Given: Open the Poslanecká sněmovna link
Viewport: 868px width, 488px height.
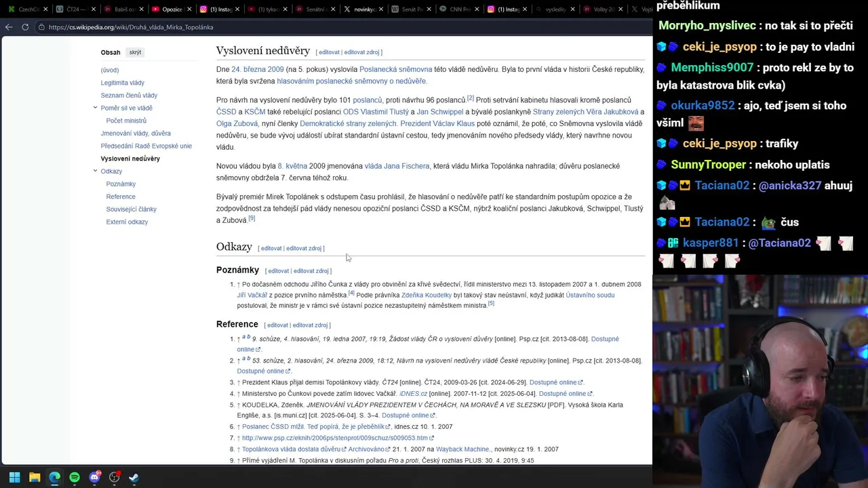Looking at the screenshot, I should click(x=395, y=69).
